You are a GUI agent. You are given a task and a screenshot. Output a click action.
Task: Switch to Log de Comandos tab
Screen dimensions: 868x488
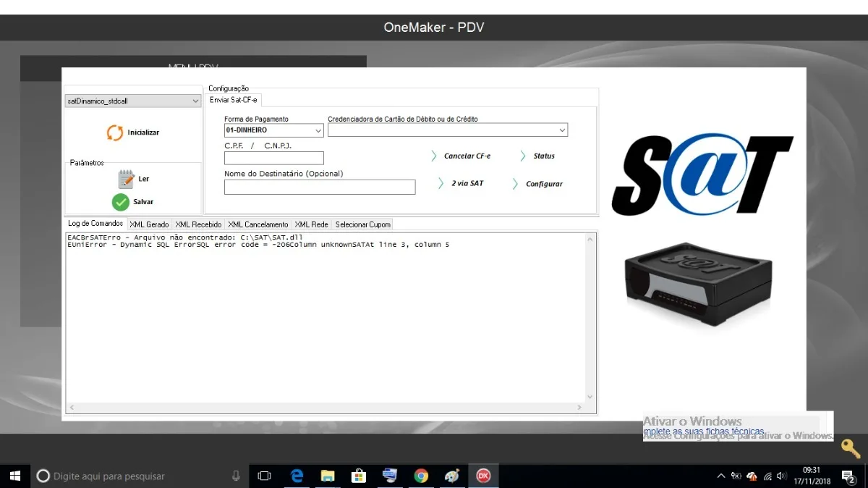click(95, 224)
